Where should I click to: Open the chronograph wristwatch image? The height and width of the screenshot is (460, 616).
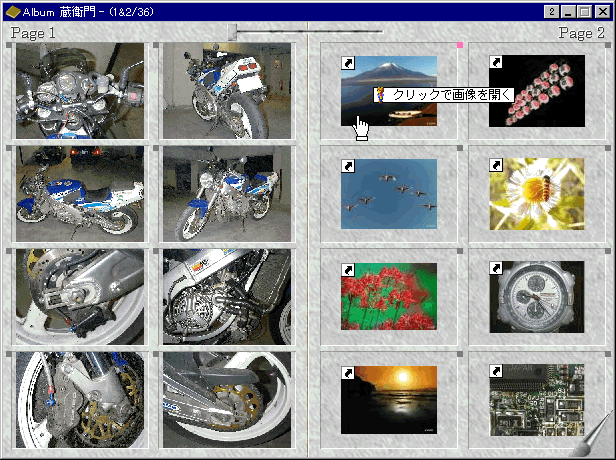click(537, 297)
